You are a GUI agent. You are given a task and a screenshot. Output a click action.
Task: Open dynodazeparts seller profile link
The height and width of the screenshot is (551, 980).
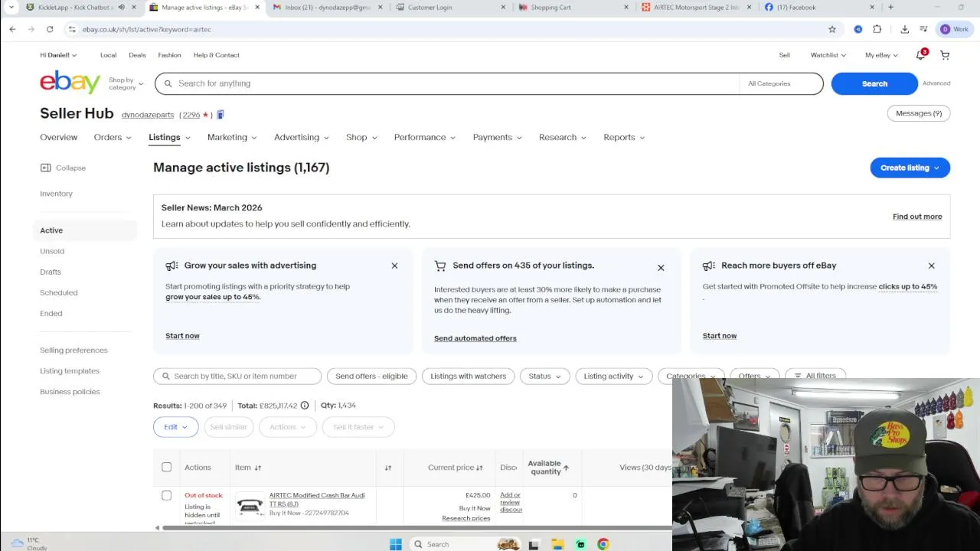[148, 115]
